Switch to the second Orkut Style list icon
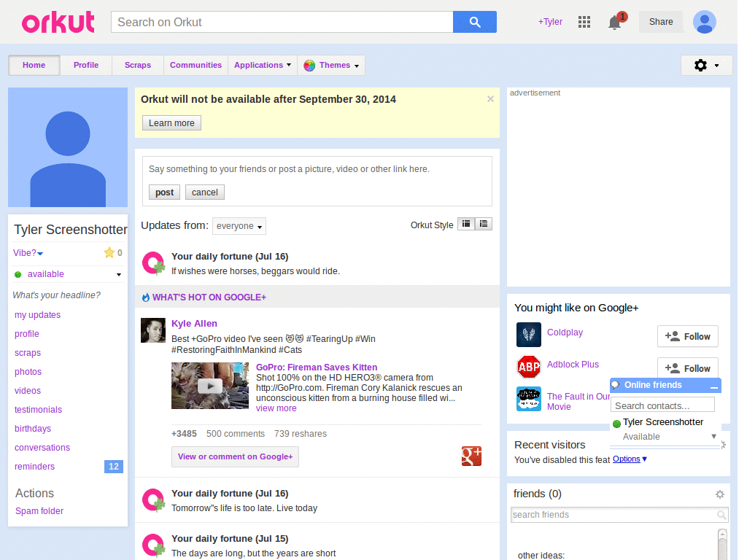The image size is (747, 560). click(484, 224)
